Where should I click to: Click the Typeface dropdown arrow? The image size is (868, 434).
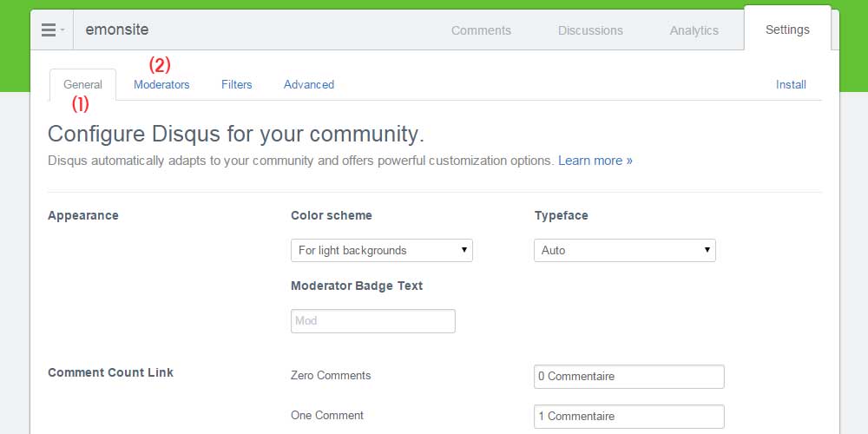click(707, 250)
